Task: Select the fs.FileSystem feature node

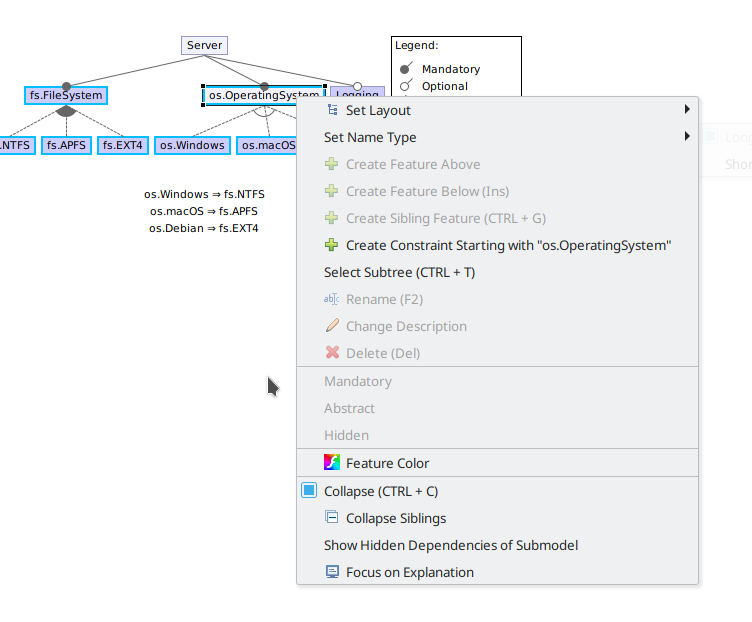Action: [x=66, y=95]
